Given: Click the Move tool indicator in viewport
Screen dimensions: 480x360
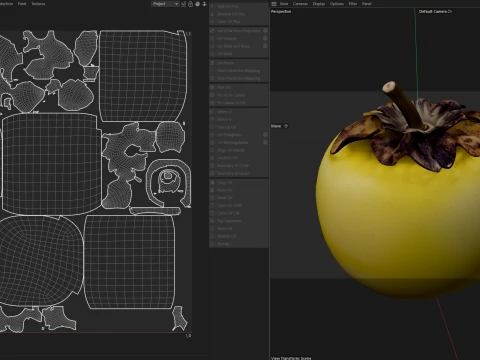Looking at the screenshot, I should [x=279, y=126].
